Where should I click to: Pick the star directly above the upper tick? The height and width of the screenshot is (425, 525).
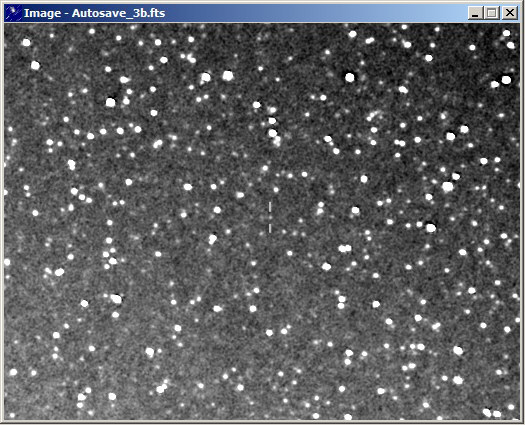[276, 190]
